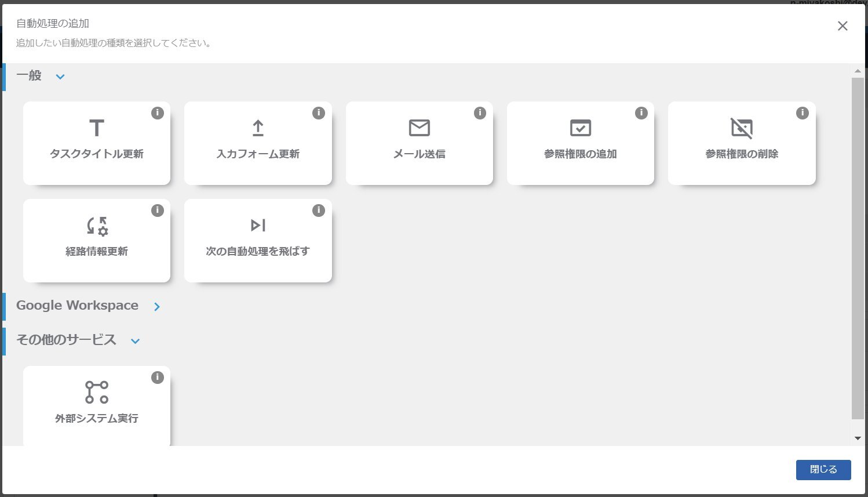Close the dialog with the X button

coord(843,26)
